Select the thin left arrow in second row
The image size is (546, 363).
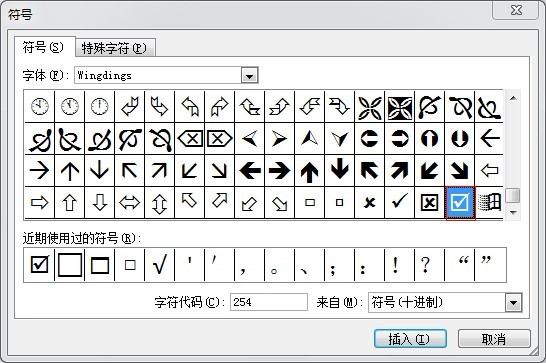[x=490, y=138]
